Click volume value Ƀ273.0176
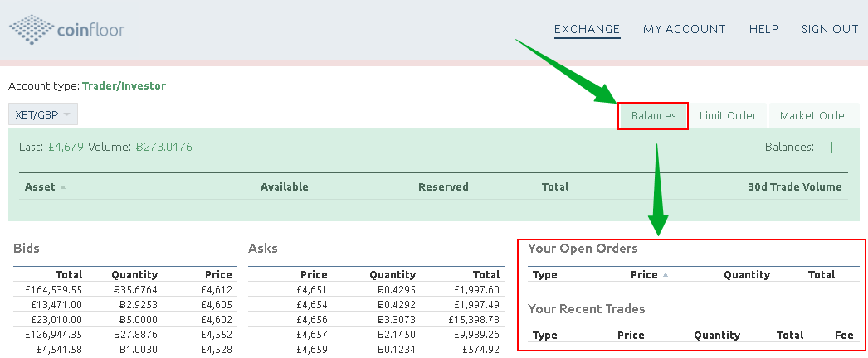 pos(163,147)
